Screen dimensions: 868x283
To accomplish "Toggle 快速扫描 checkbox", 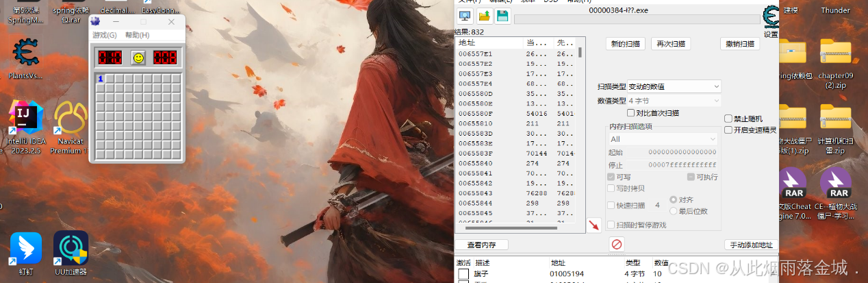I will 611,205.
